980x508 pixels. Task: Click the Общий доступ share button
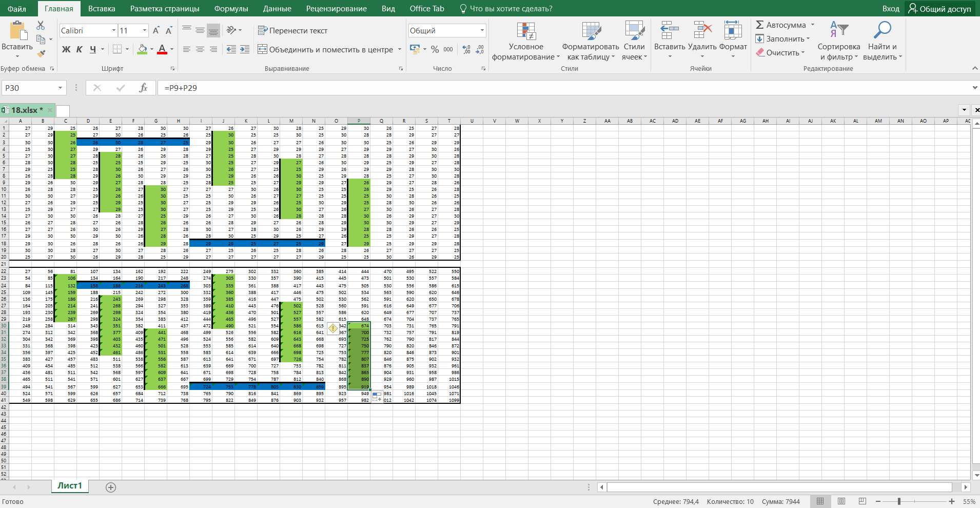tap(940, 9)
